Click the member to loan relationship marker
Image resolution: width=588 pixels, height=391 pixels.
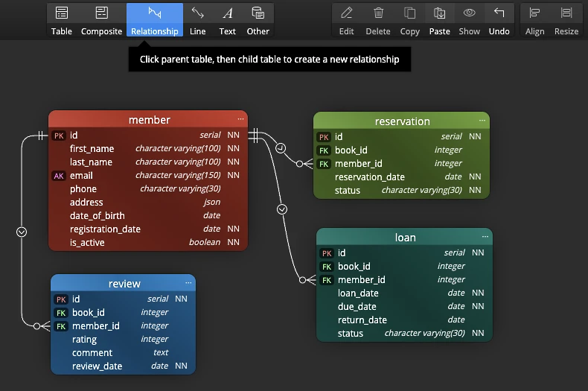[282, 209]
